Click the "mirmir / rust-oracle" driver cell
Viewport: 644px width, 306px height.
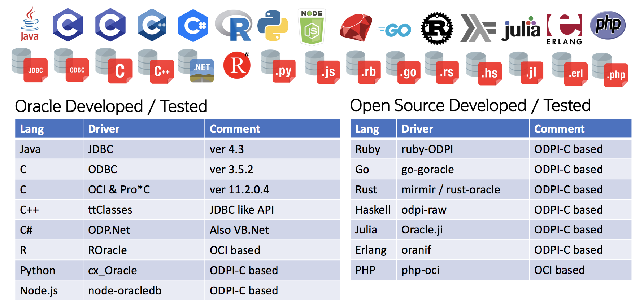[x=463, y=189]
